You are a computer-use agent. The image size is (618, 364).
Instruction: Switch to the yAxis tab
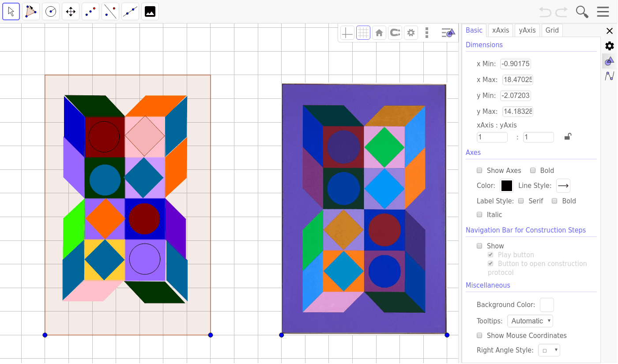click(x=527, y=30)
